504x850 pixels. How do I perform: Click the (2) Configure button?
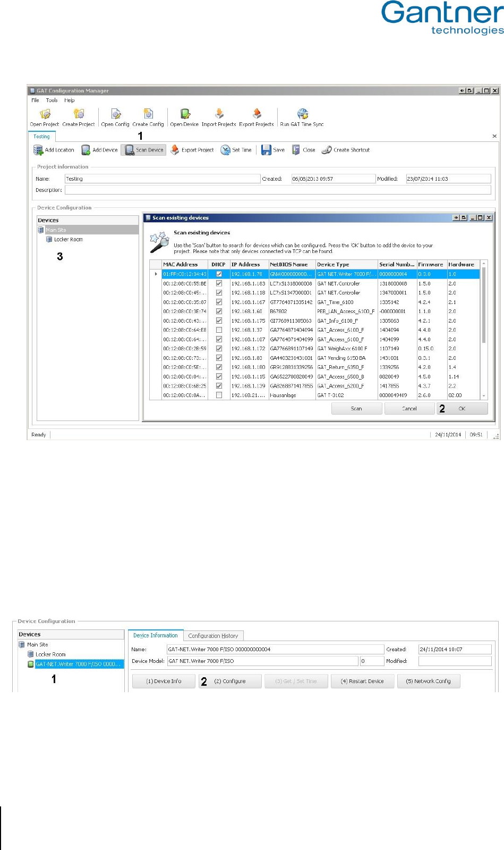(x=230, y=681)
